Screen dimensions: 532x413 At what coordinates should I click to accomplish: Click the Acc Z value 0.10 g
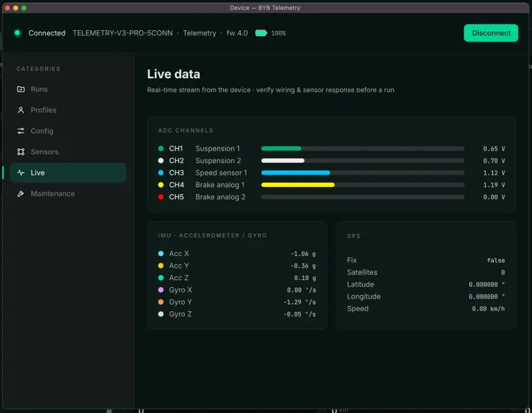(304, 278)
